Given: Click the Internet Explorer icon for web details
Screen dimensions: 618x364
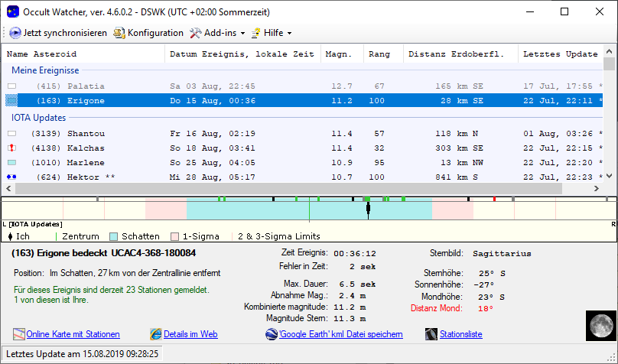Looking at the screenshot, I should pos(156,334).
